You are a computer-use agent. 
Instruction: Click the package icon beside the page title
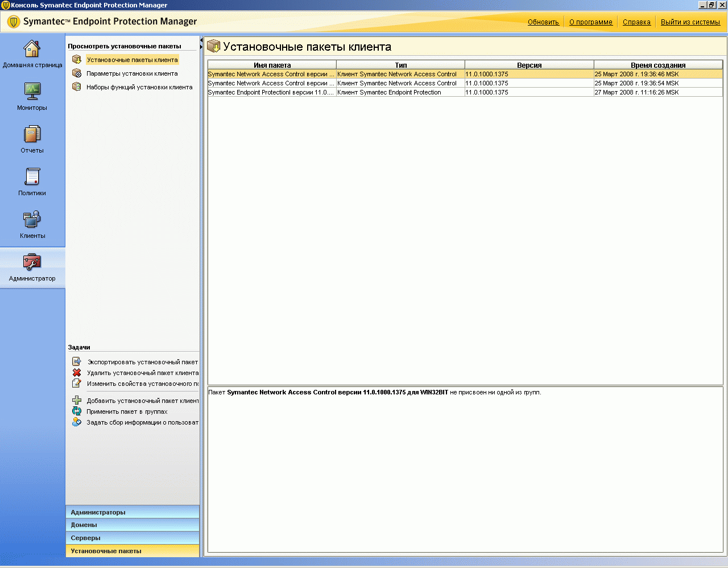[x=213, y=46]
